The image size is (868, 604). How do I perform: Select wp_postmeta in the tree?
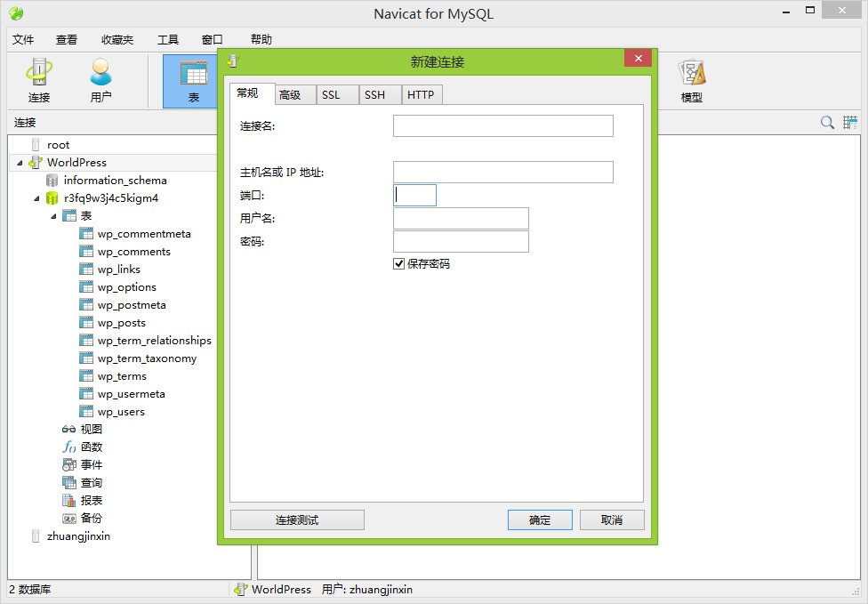(x=132, y=305)
